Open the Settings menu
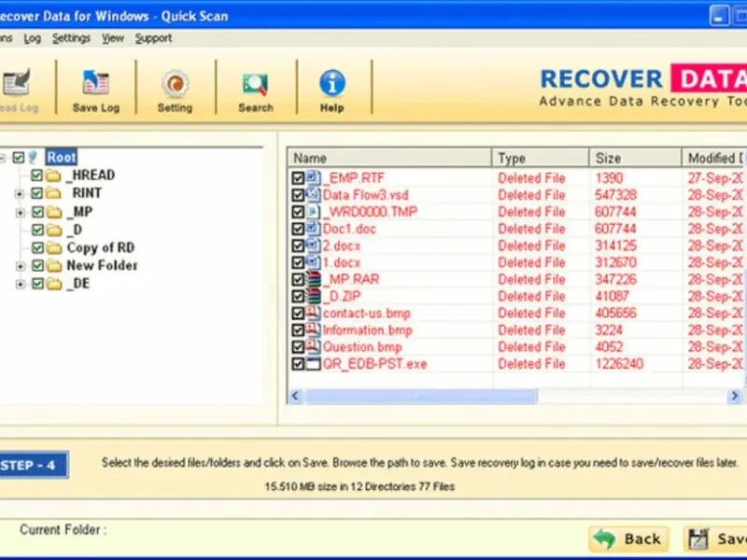The image size is (747, 560). click(x=71, y=38)
